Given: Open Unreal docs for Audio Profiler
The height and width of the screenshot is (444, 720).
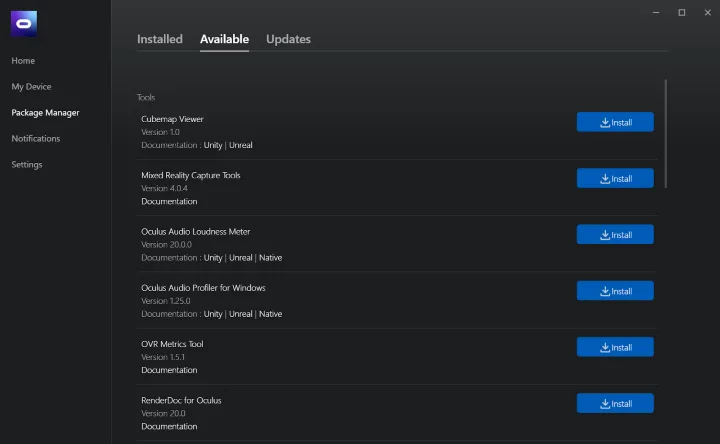Looking at the screenshot, I should pos(241,314).
